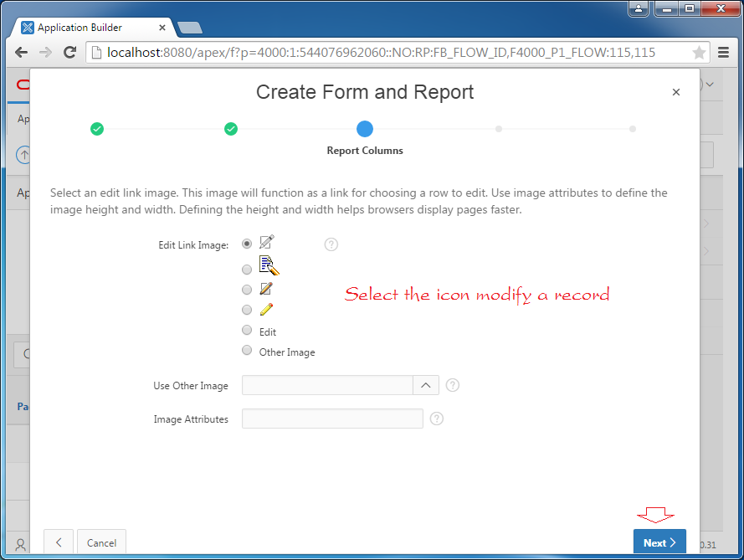Click the browser forward arrow
744x560 pixels.
pos(45,52)
